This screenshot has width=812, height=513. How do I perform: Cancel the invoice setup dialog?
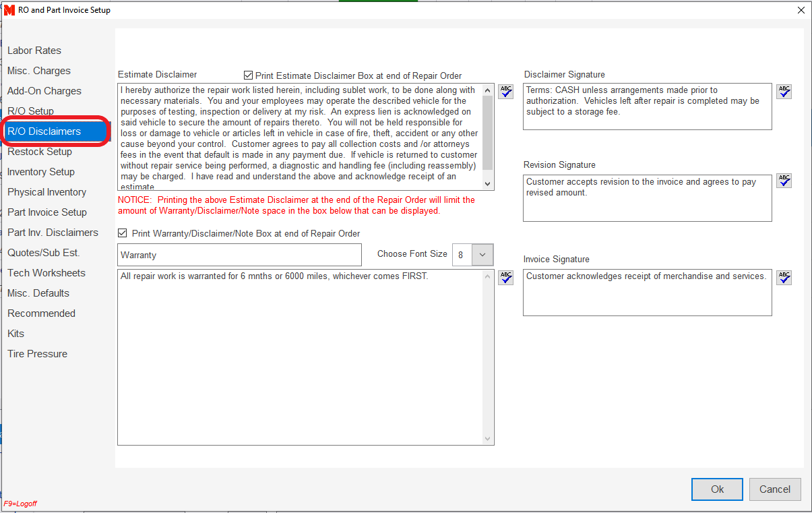click(x=775, y=489)
